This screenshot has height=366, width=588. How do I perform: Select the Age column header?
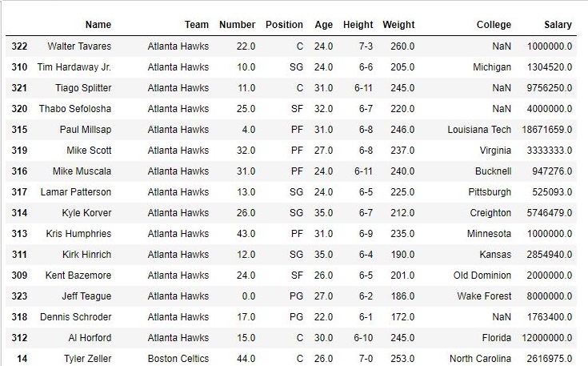click(x=324, y=25)
